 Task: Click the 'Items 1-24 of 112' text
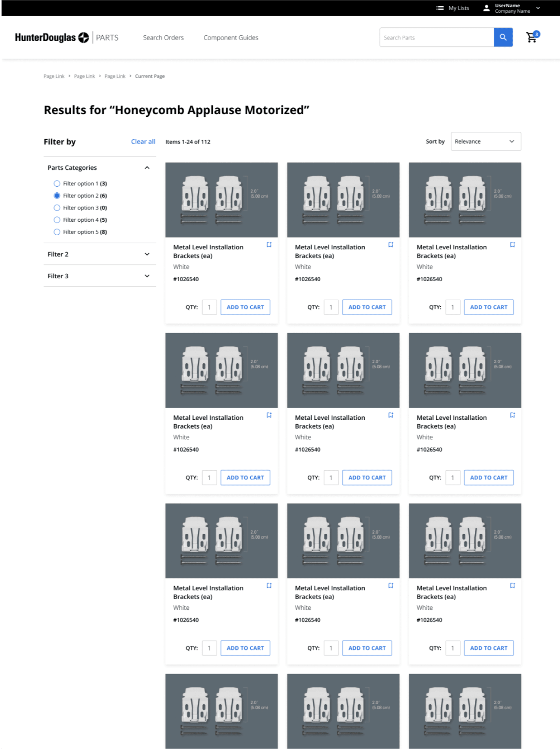[188, 142]
